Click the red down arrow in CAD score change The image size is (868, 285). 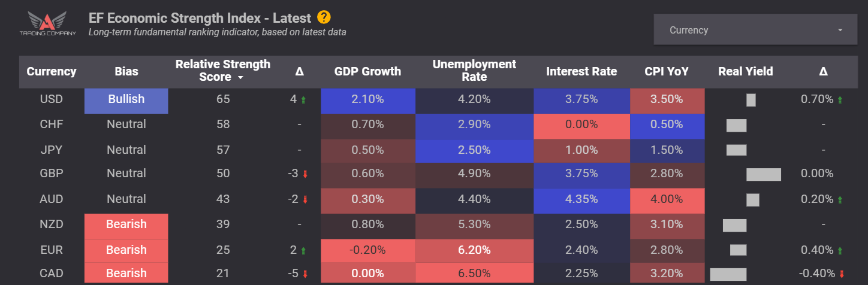pyautogui.click(x=304, y=274)
